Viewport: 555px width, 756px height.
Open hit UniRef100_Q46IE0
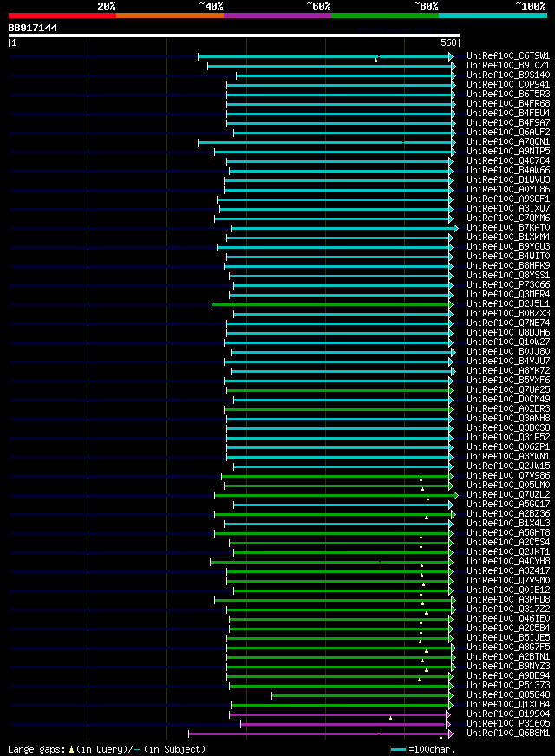coord(508,619)
